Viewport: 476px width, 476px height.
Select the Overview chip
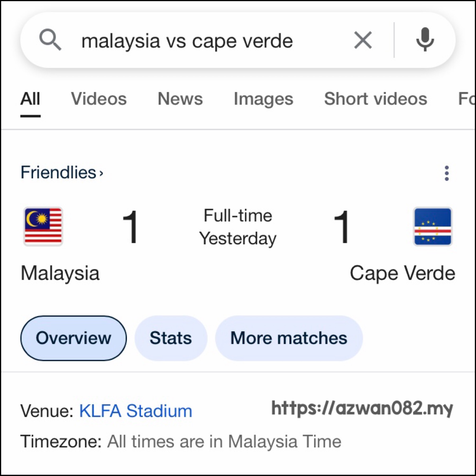74,338
